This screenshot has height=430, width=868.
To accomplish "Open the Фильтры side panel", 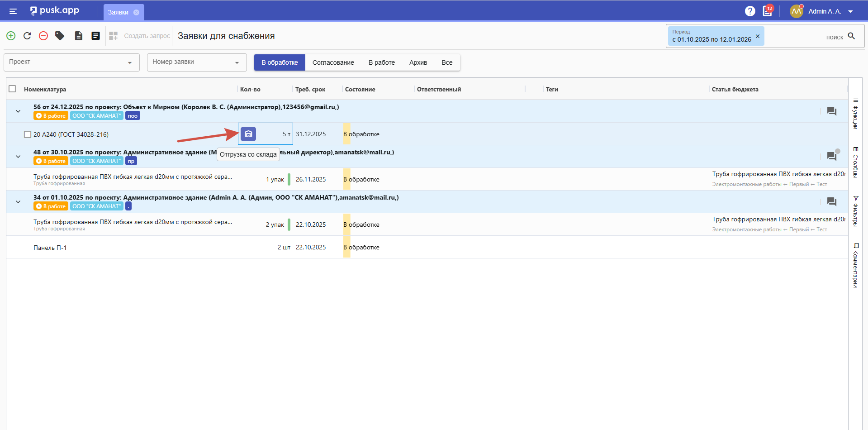I will pyautogui.click(x=855, y=211).
